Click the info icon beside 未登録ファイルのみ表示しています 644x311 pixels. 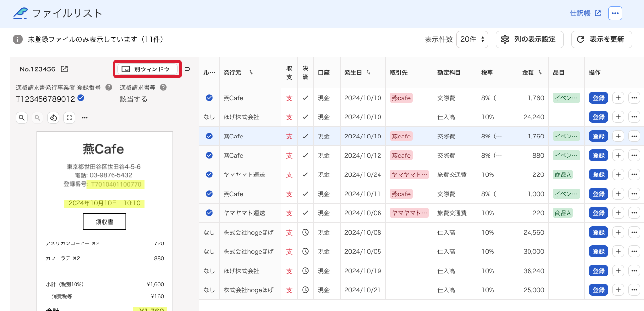point(18,39)
